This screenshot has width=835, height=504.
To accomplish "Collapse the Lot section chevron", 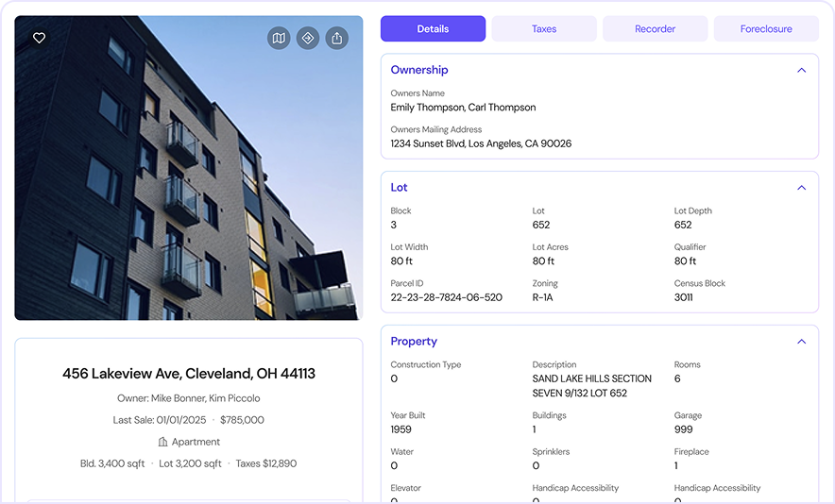I will (801, 188).
